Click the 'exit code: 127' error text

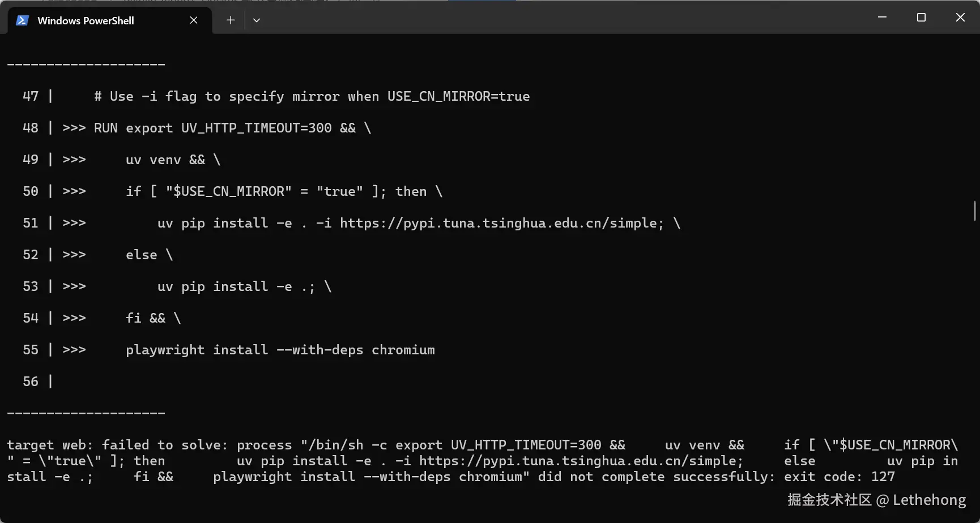click(840, 477)
